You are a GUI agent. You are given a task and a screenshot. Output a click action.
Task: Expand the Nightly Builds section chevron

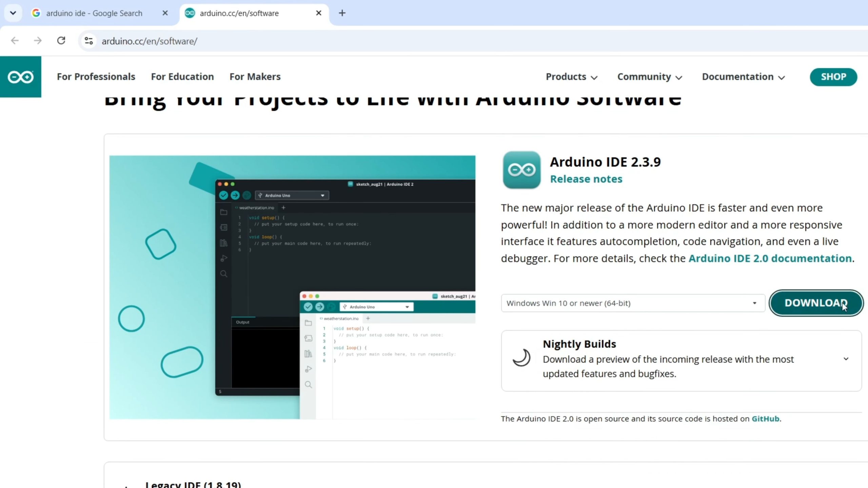[846, 359]
